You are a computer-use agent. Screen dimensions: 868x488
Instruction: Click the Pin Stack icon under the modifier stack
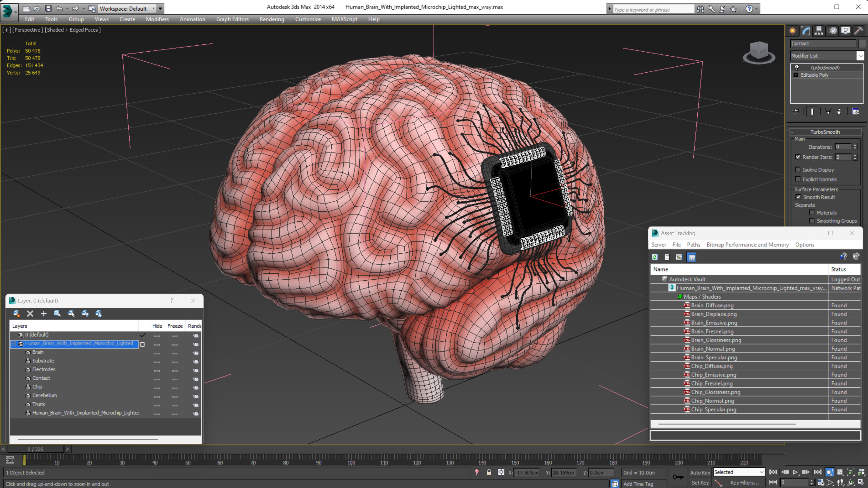pos(796,111)
